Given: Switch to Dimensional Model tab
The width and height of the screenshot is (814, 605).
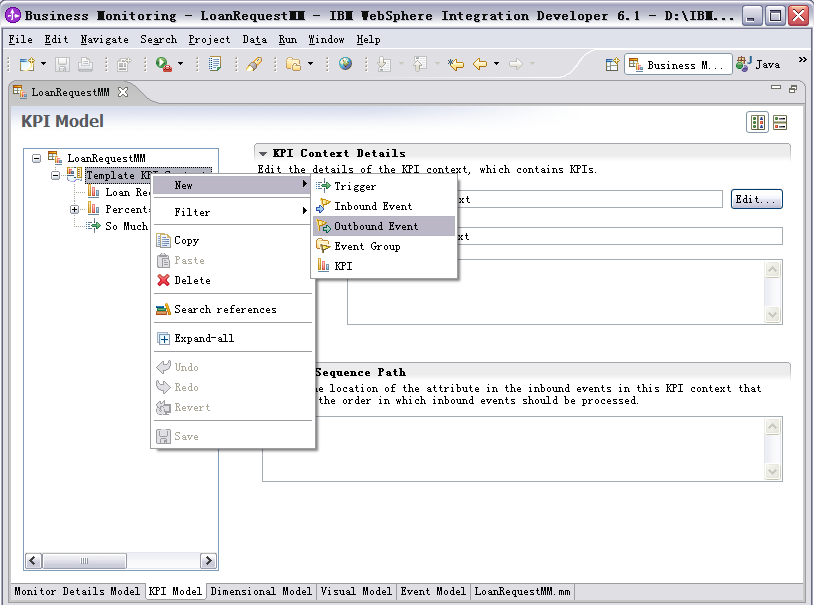Looking at the screenshot, I should click(261, 591).
